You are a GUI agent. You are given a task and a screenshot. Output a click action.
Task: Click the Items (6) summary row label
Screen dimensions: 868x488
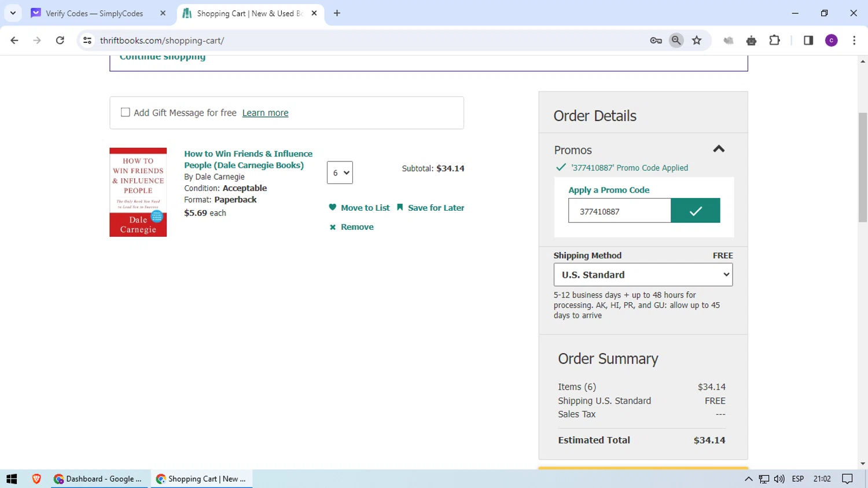[577, 387]
